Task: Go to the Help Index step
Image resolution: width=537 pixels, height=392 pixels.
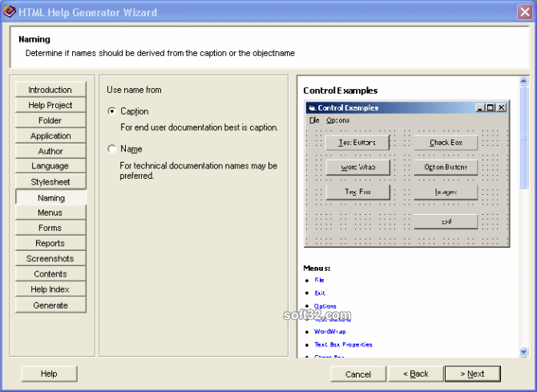Action: (x=50, y=289)
